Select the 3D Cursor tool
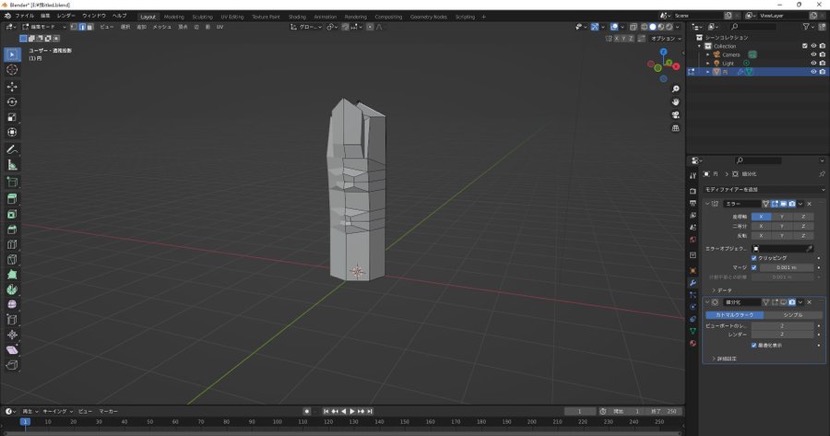 pos(12,70)
